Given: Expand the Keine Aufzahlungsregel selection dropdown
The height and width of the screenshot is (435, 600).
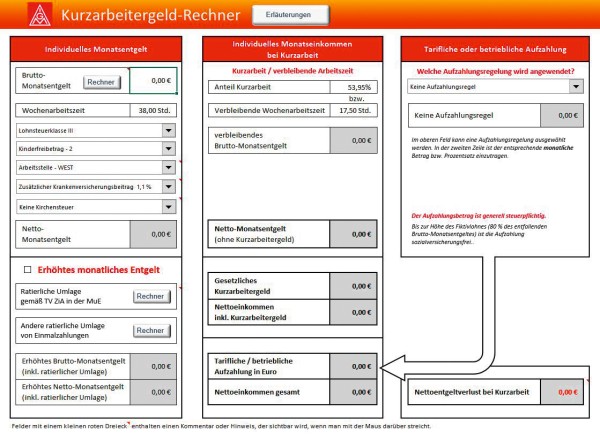Looking at the screenshot, I should click(576, 86).
